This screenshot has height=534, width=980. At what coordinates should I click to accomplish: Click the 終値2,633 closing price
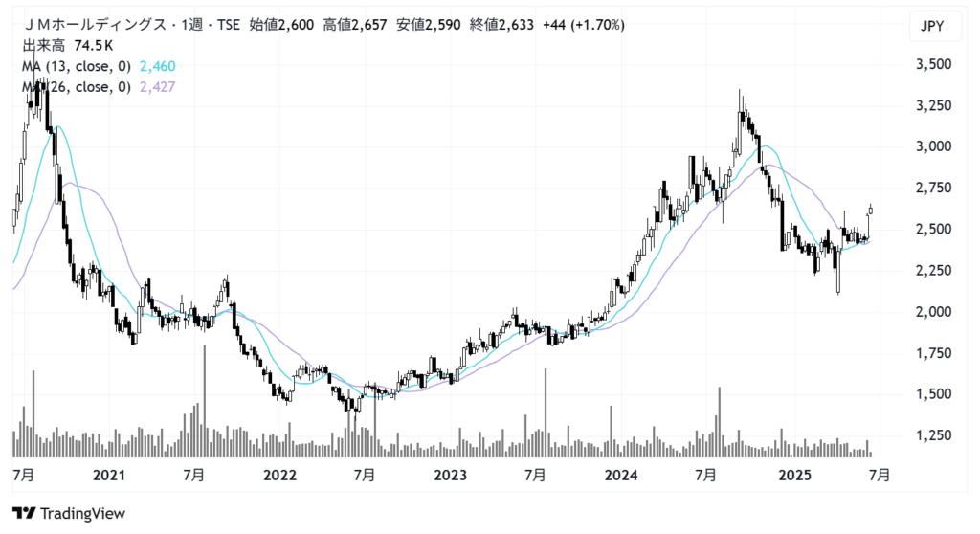501,25
